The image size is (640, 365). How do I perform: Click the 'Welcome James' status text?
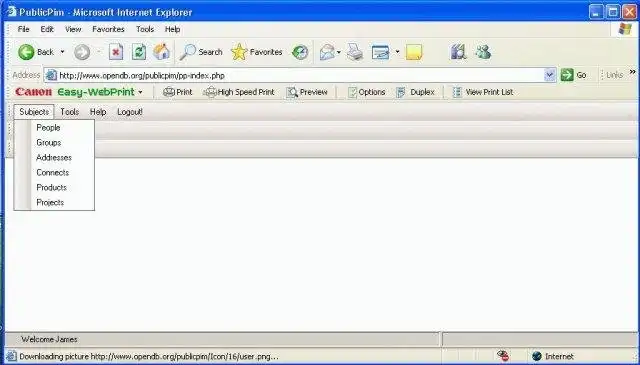(x=49, y=339)
